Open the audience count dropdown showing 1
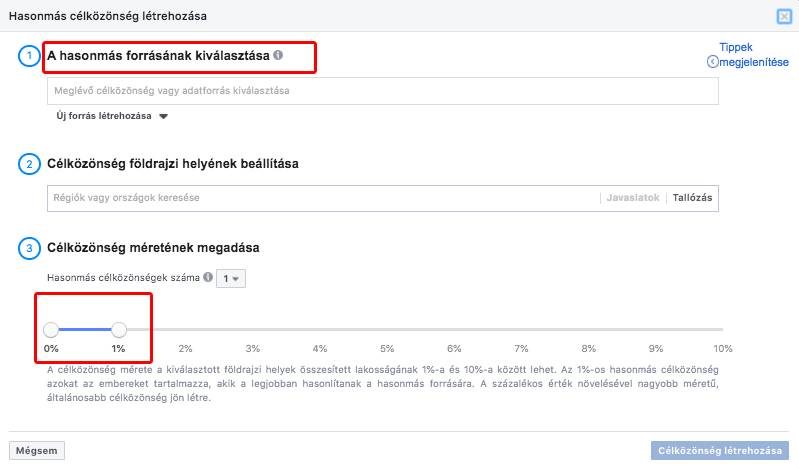Image resolution: width=799 pixels, height=469 pixels. [231, 278]
